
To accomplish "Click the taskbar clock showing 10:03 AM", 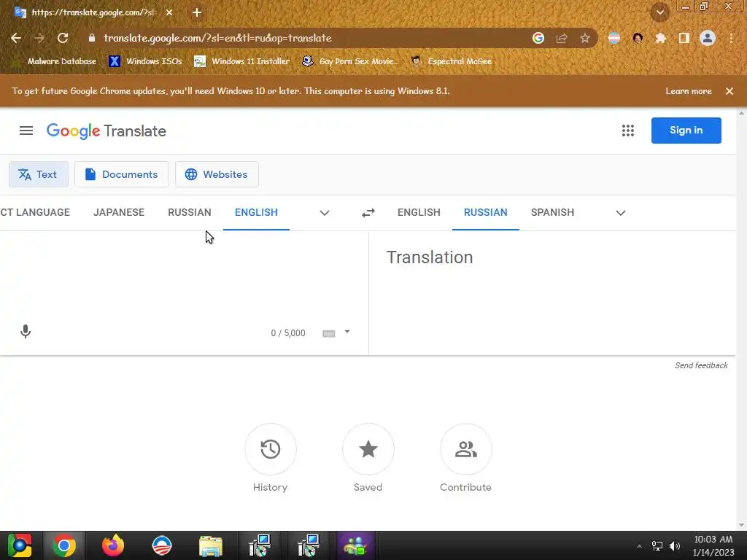I will (713, 545).
